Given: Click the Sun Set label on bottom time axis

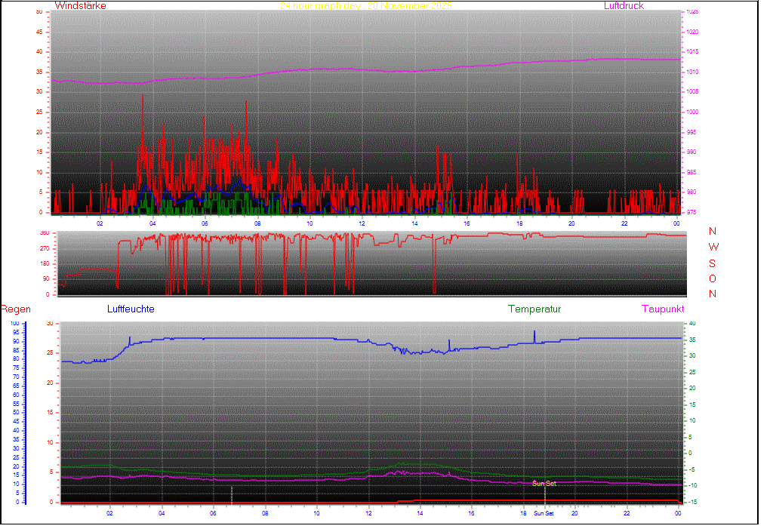Looking at the screenshot, I should pyautogui.click(x=544, y=513).
